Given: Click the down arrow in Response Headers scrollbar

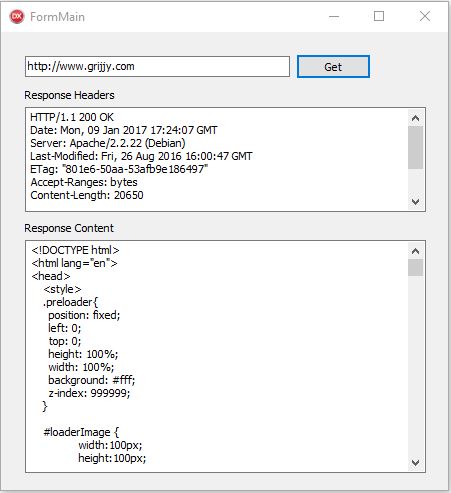Looking at the screenshot, I should pyautogui.click(x=415, y=202).
